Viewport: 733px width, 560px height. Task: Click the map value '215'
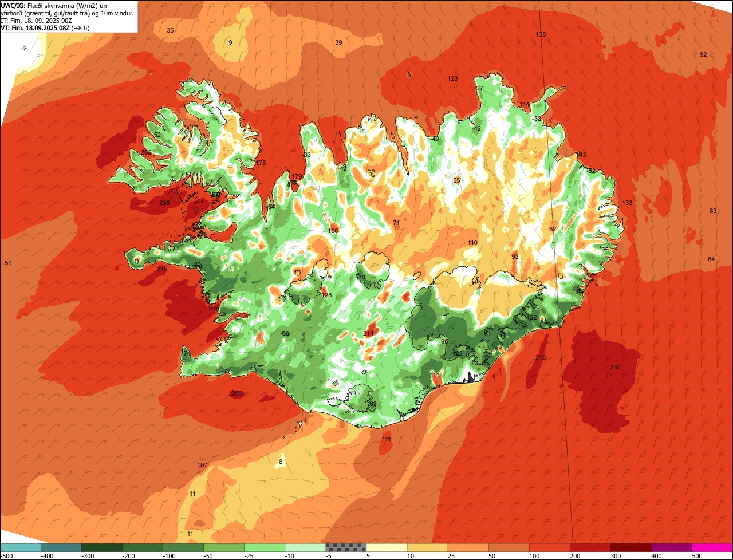541,357
